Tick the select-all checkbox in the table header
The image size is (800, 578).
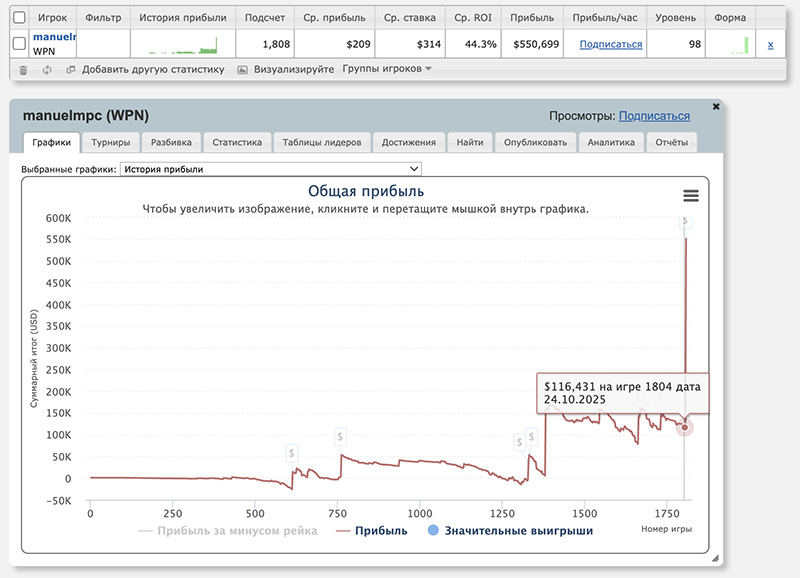(19, 17)
